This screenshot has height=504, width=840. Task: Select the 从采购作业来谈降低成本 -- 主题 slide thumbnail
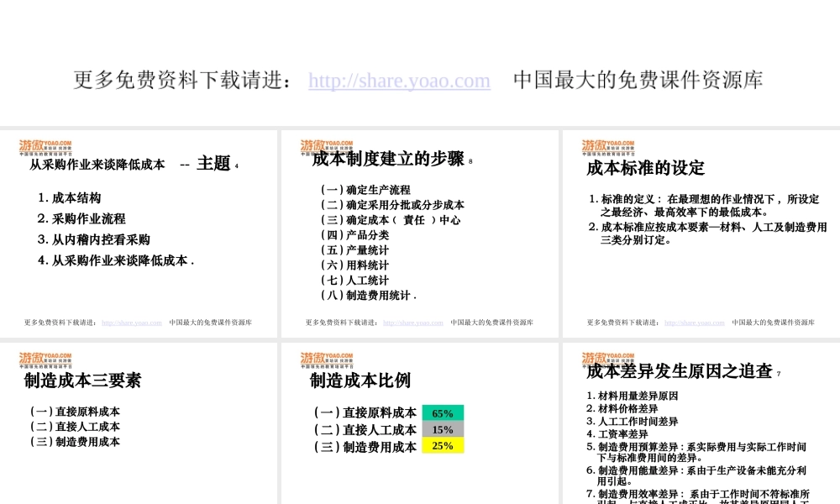pos(139,234)
